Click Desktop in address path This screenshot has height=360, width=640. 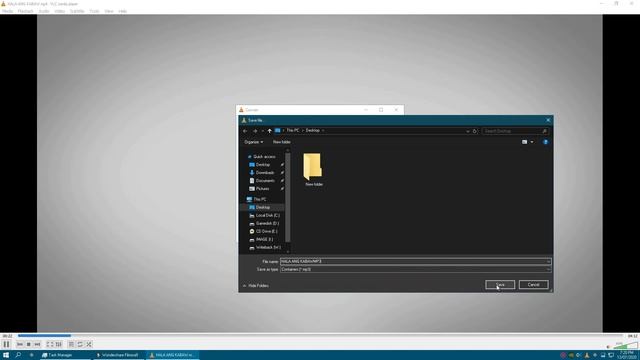[x=313, y=131]
